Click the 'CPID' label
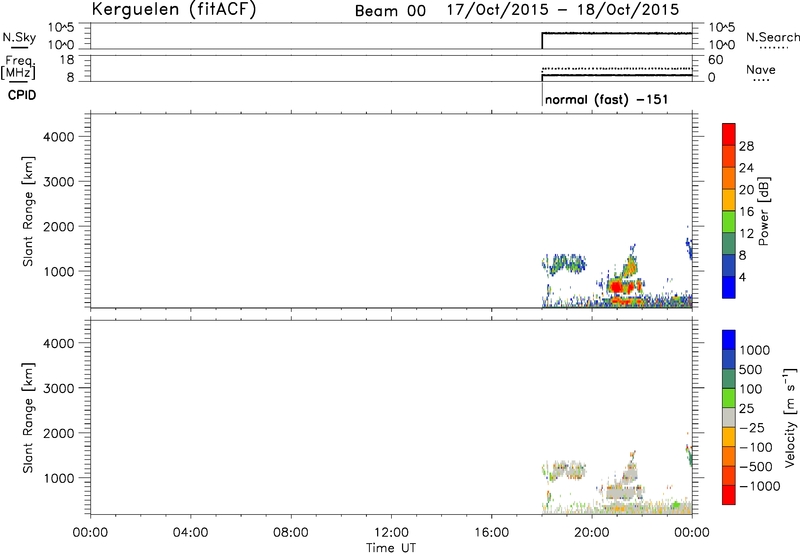The image size is (800, 554). click(22, 95)
